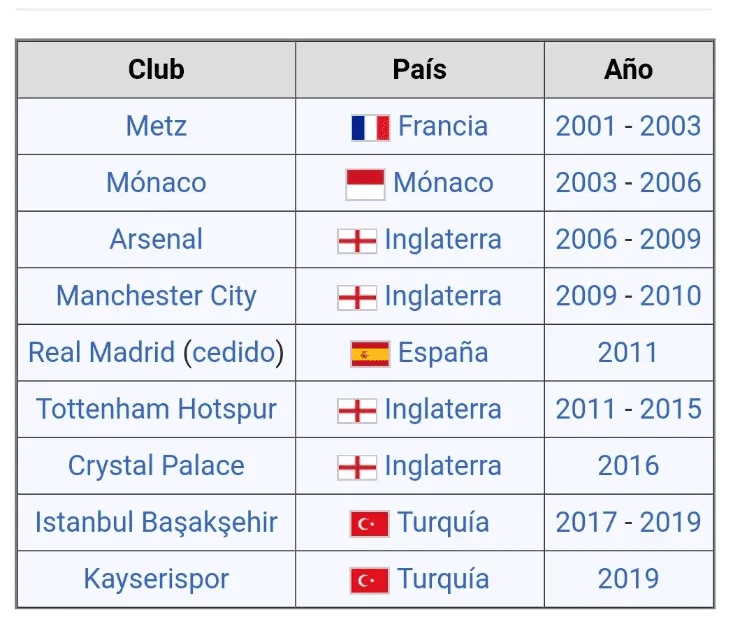Image resolution: width=740 pixels, height=617 pixels.
Task: Go to Tottenham Hotspur page
Action: (x=156, y=409)
